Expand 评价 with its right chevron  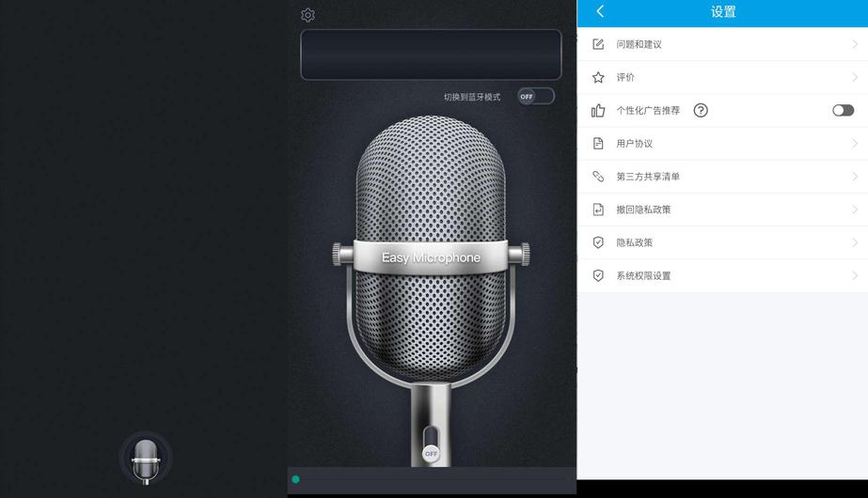click(x=855, y=77)
